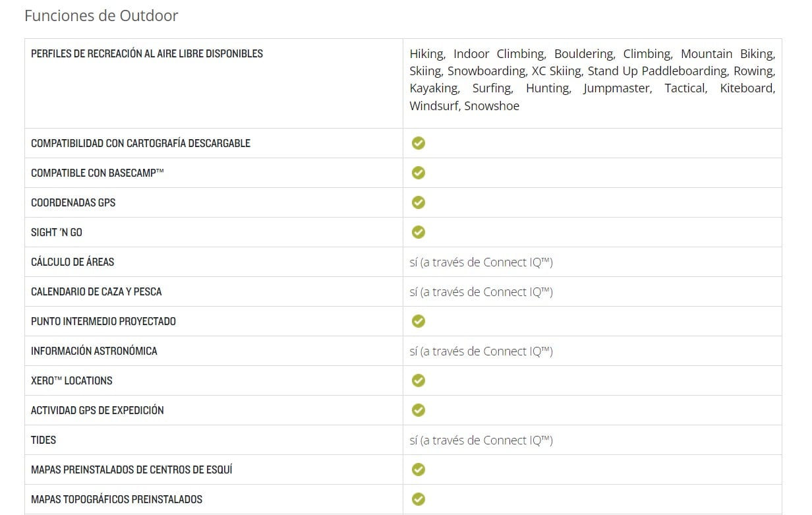Click the Tides row label

(43, 440)
